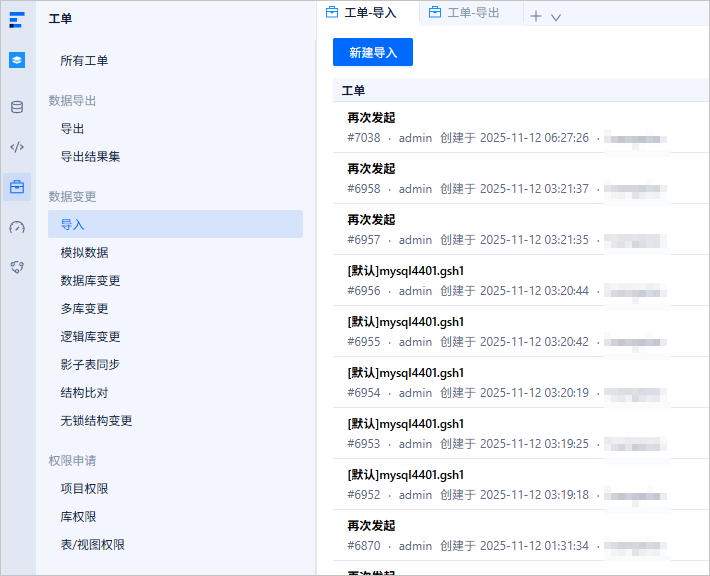Screen dimensions: 710x576
Task: Open 模拟数据 menu item
Action: (x=84, y=253)
